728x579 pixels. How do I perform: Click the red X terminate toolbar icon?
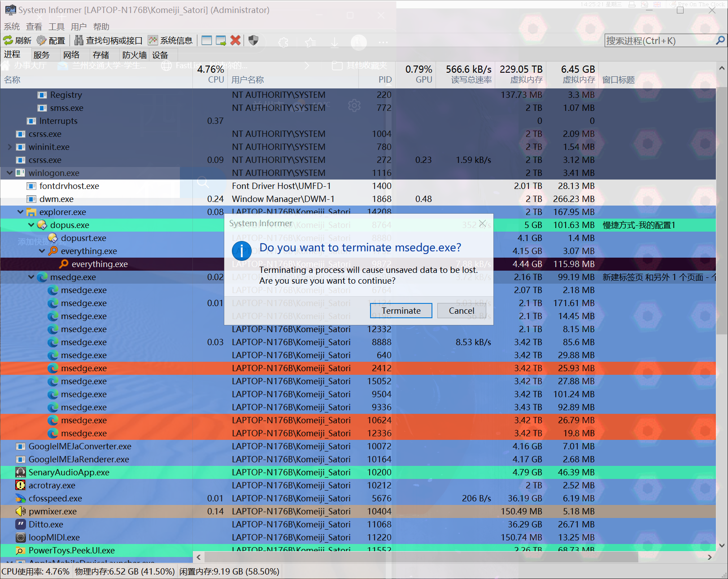pyautogui.click(x=235, y=40)
